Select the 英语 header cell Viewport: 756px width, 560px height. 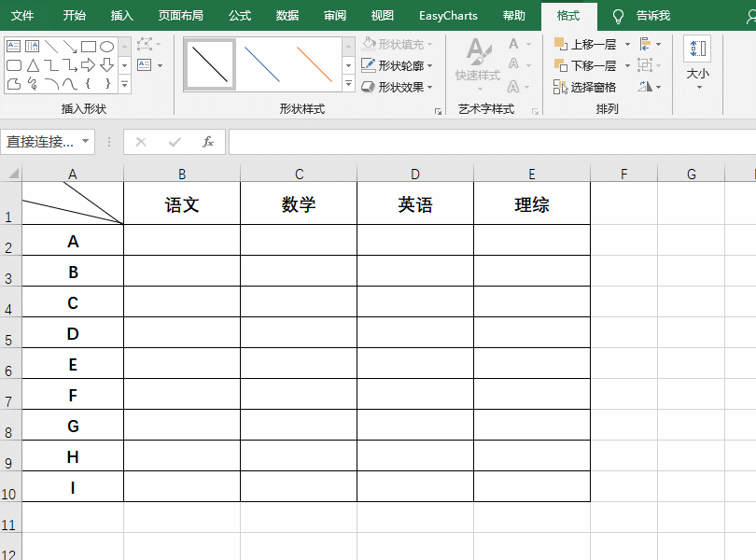(415, 204)
